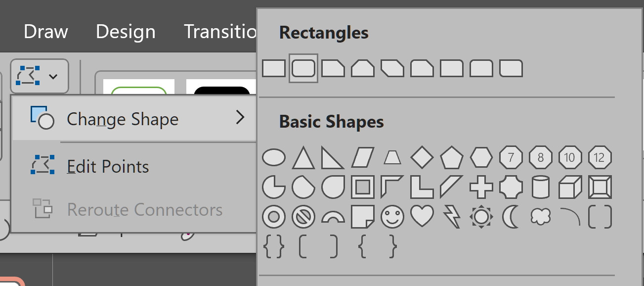Switch to the Draw tab

tap(45, 32)
